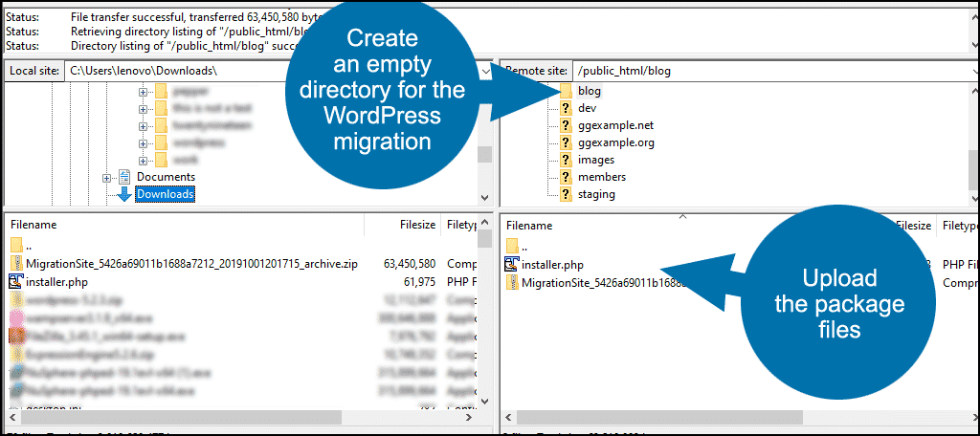The width and height of the screenshot is (980, 436).
Task: Select the dev folder in remote tree
Action: (x=587, y=108)
